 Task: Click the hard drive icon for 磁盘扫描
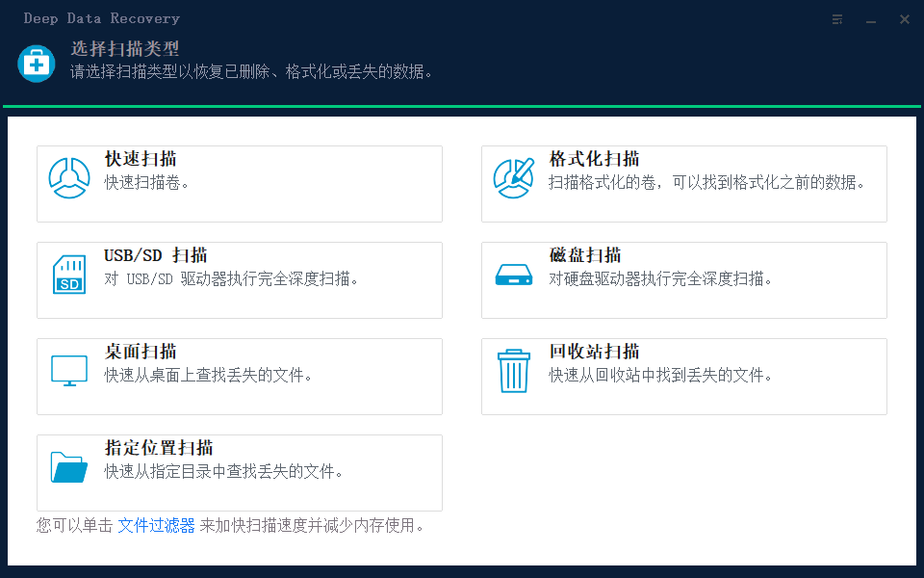click(514, 274)
